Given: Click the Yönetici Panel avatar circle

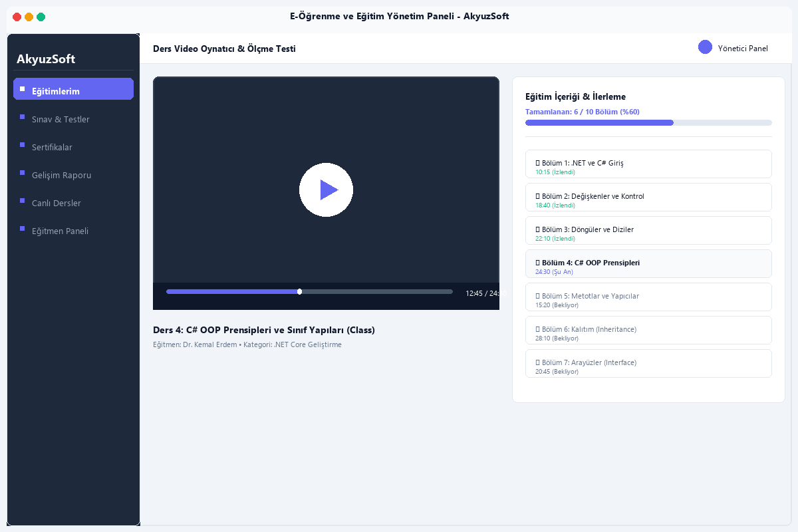Looking at the screenshot, I should click(705, 47).
